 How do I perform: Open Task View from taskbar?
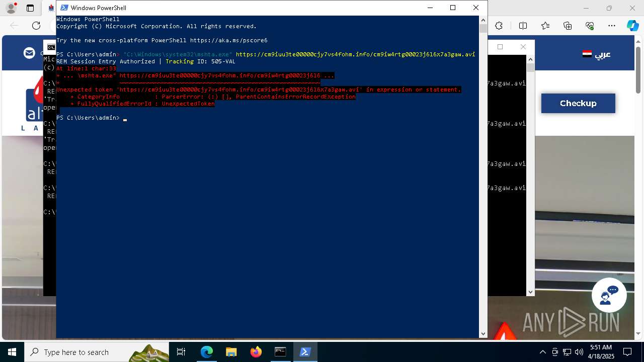coord(181,352)
